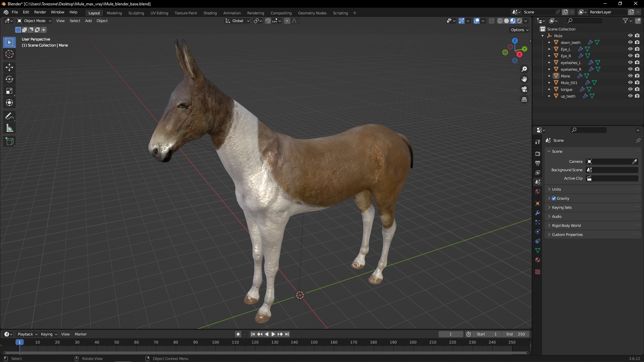Switch perspective/orthographic grid icon
644x362 pixels.
click(x=524, y=99)
